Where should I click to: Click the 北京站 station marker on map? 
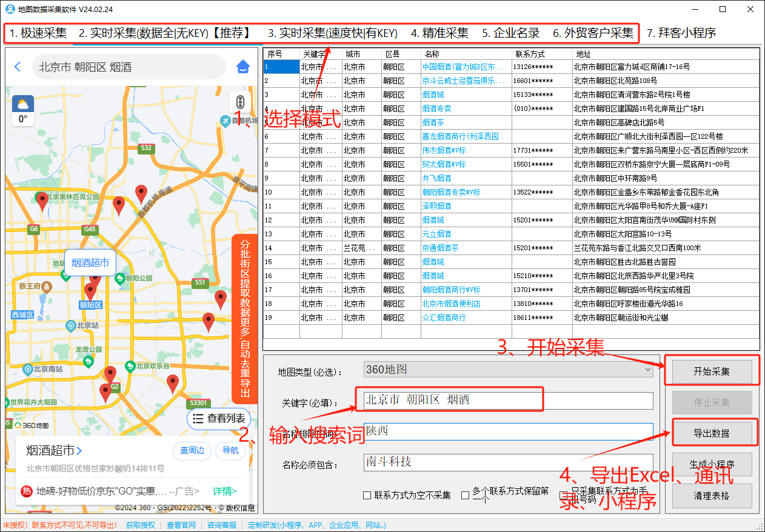pos(71,325)
